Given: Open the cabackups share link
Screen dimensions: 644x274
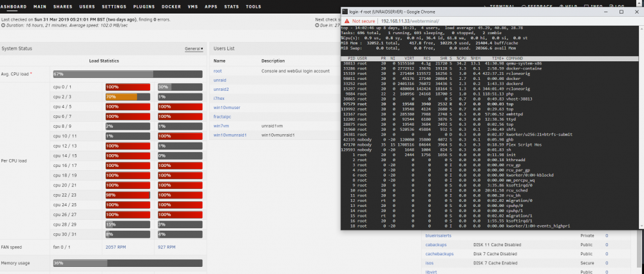Looking at the screenshot, I should pyautogui.click(x=436, y=245).
